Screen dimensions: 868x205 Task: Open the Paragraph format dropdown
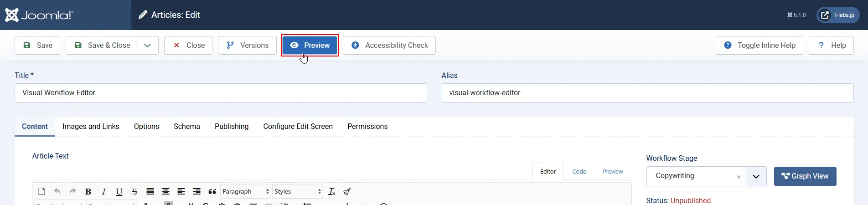coord(246,192)
